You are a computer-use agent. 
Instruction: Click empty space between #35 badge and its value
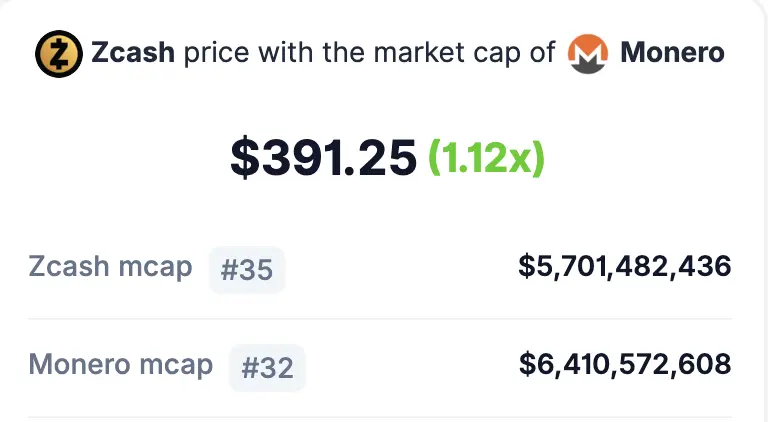[400, 268]
